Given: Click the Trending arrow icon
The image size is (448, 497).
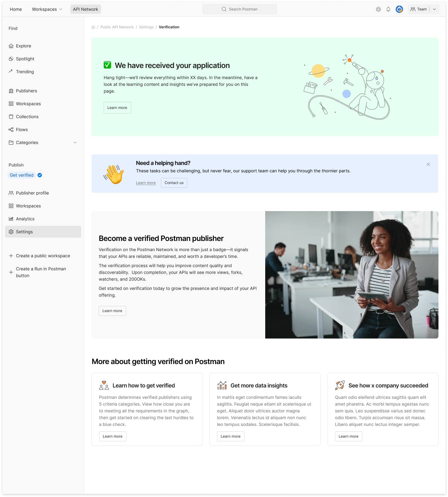Looking at the screenshot, I should coord(11,72).
